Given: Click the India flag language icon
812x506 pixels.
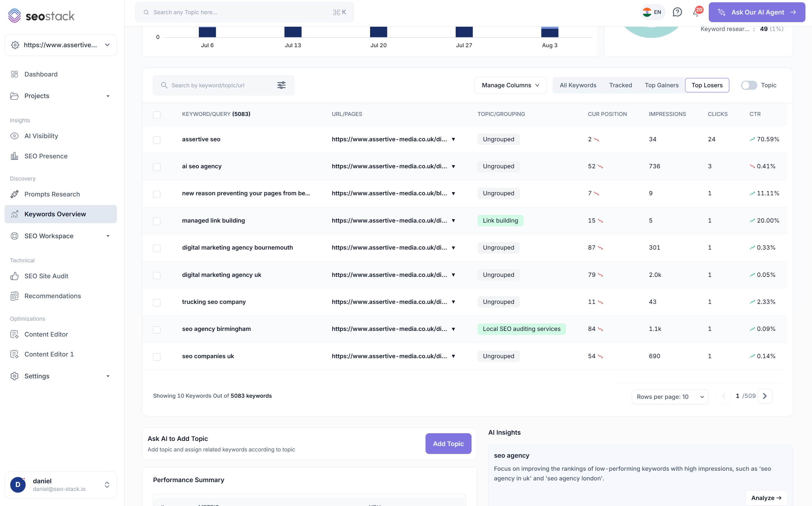Looking at the screenshot, I should (647, 13).
